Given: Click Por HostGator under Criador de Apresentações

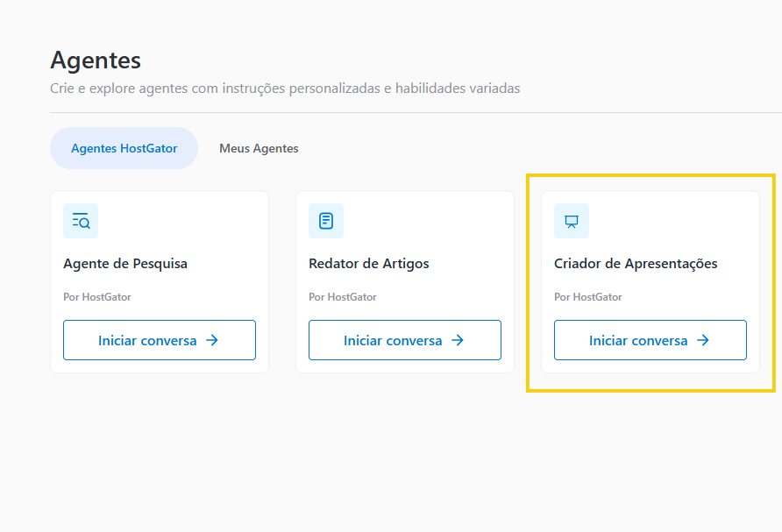Looking at the screenshot, I should coord(588,297).
